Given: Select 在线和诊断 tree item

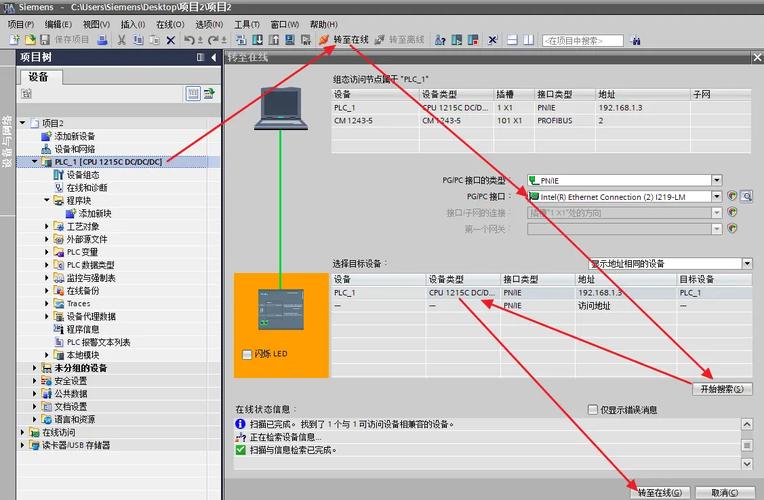Looking at the screenshot, I should pos(87,188).
